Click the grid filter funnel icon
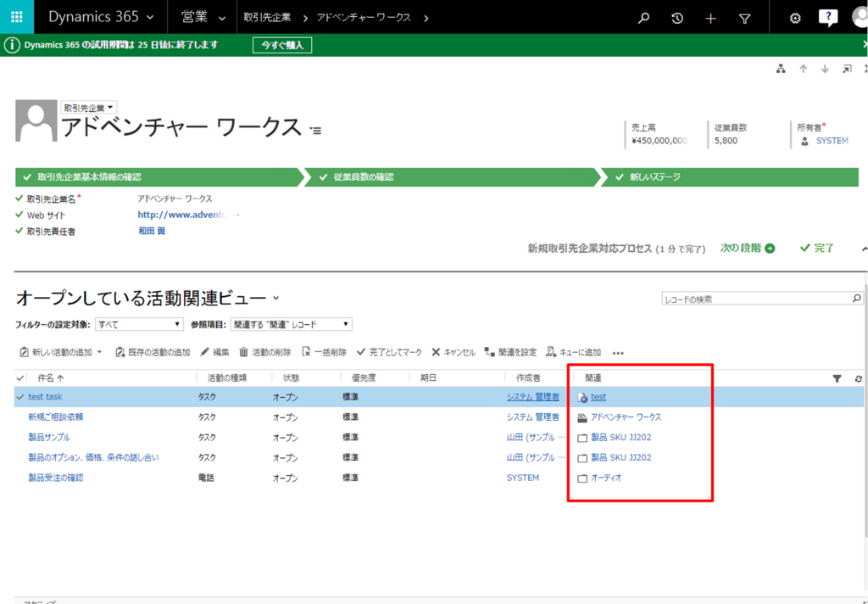 coord(837,378)
